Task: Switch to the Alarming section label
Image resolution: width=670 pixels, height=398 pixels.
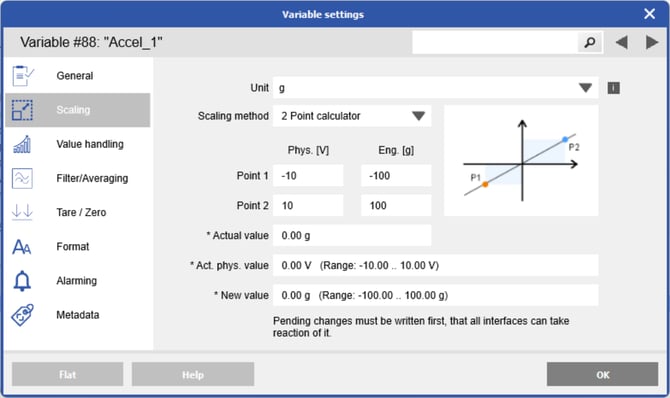Action: (x=76, y=281)
